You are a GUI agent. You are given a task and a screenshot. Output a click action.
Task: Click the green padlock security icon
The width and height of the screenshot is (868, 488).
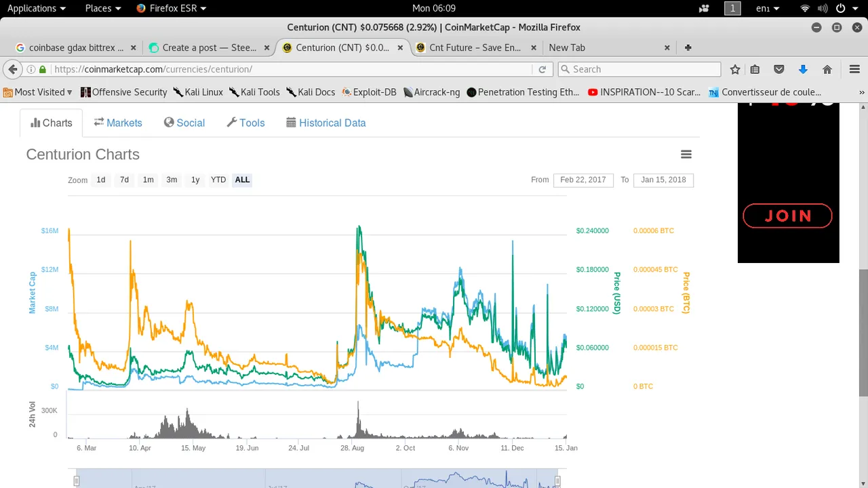point(43,69)
